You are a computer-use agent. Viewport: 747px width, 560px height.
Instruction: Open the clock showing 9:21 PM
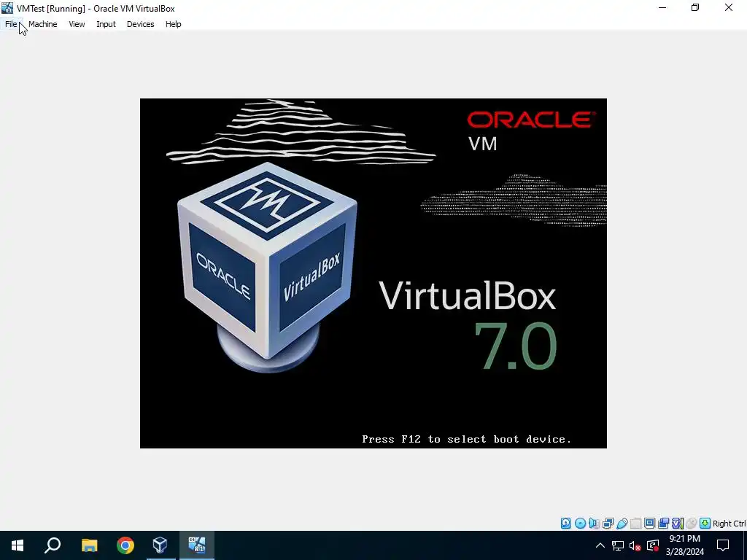tap(684, 545)
